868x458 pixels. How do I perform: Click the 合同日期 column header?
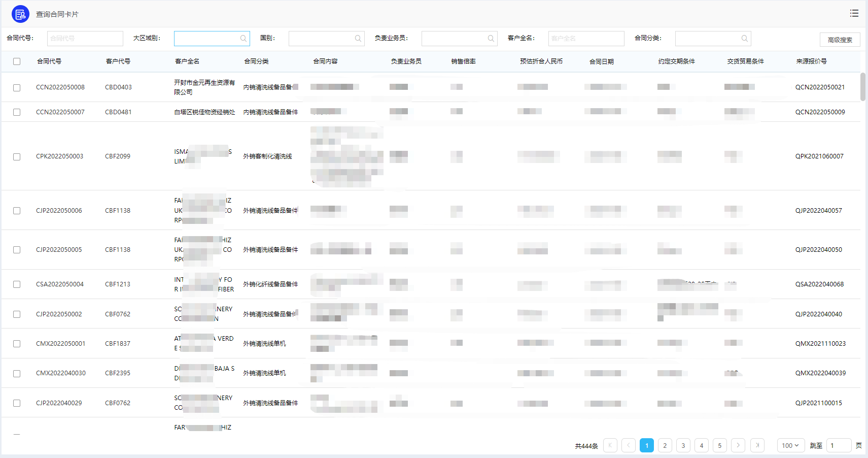tap(602, 61)
